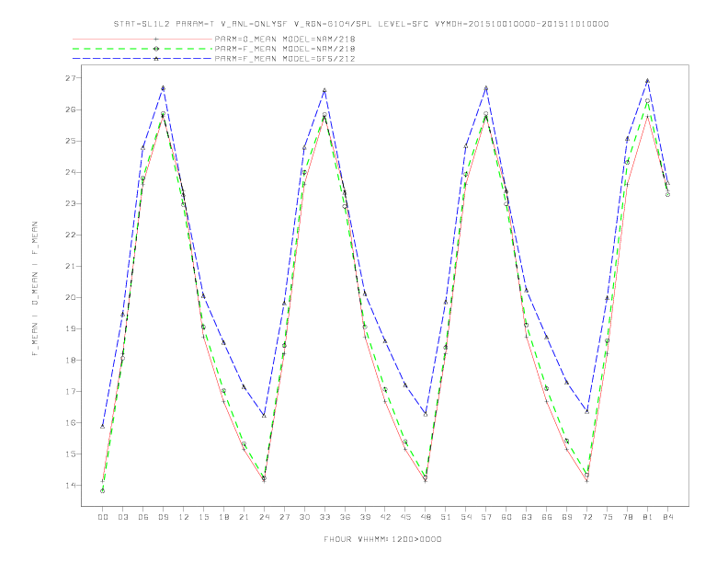
Task: Click y-axis tick label 22
Action: coord(70,236)
